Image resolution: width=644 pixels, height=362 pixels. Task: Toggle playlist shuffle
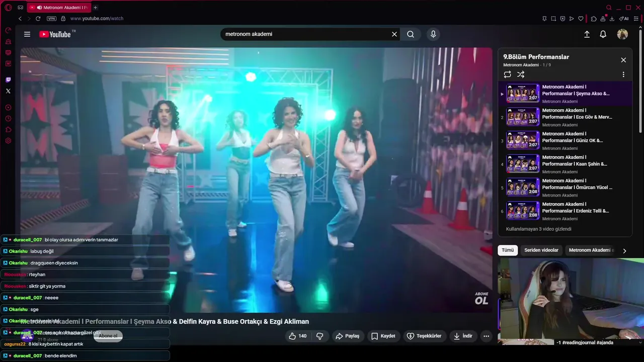pos(521,74)
